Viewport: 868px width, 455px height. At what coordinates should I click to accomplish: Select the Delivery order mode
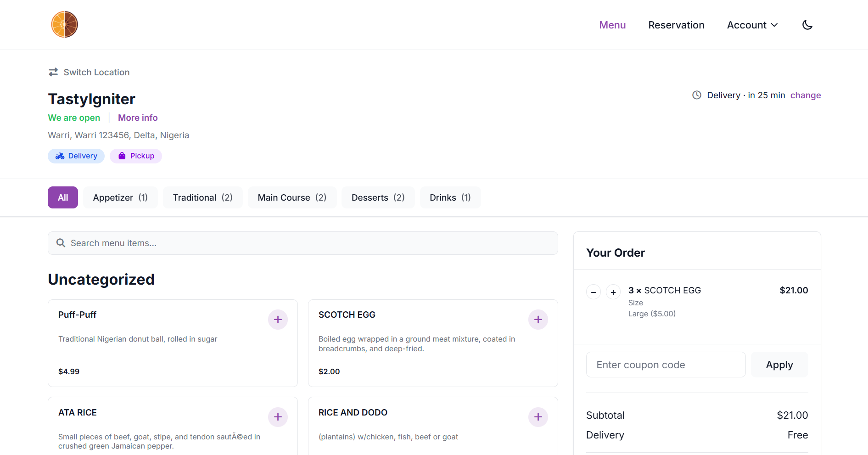coord(76,156)
